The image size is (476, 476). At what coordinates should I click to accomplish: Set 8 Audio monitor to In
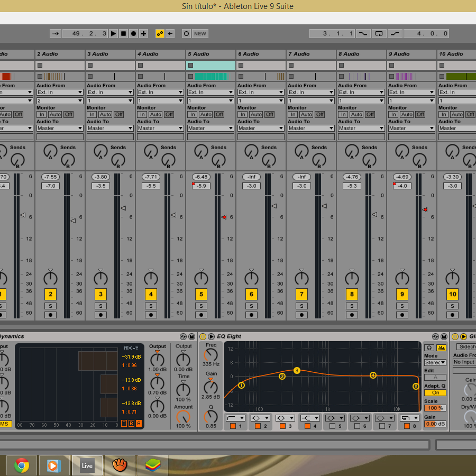coord(344,114)
